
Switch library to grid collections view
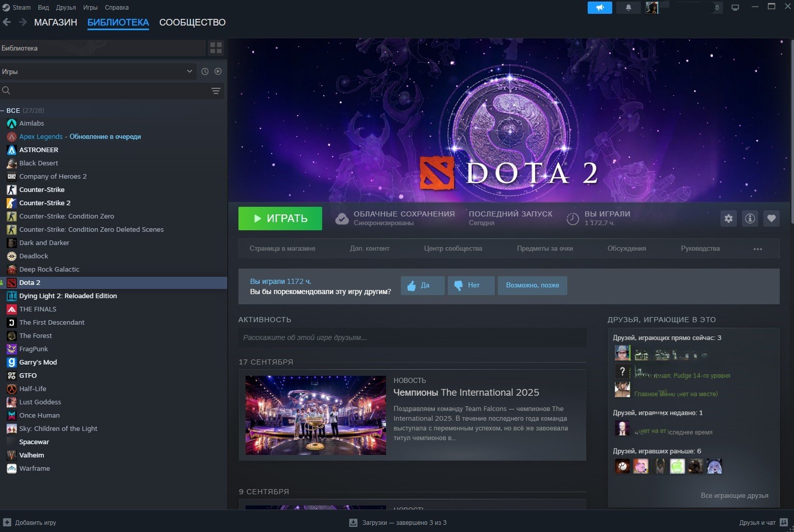pos(216,48)
